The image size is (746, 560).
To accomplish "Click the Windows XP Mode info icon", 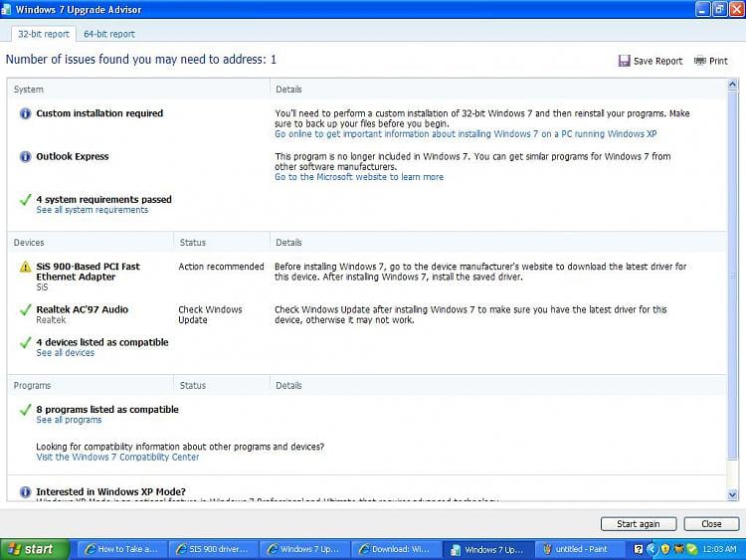I will click(25, 492).
